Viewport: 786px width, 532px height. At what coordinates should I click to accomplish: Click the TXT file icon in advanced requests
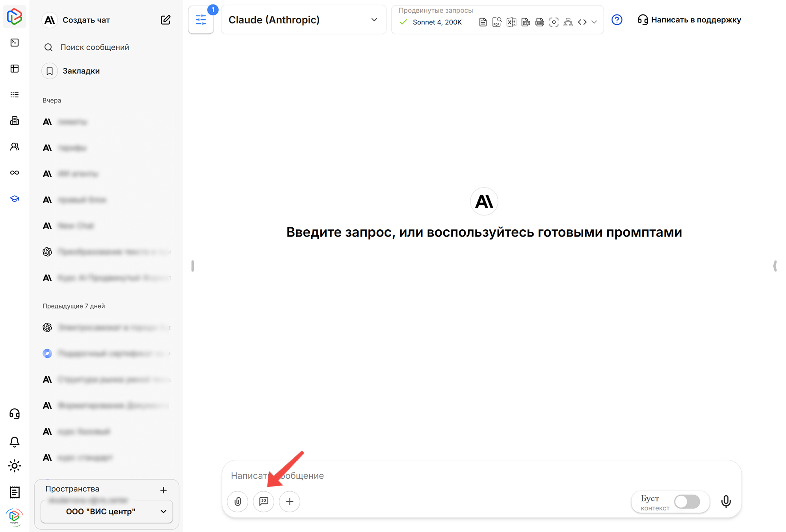click(x=526, y=22)
